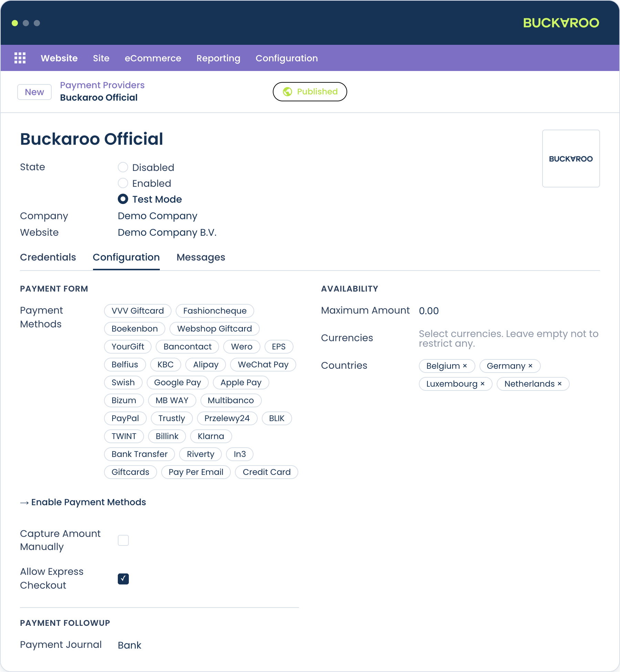Tick the Capture Amount Manually checkbox
The height and width of the screenshot is (672, 620).
(123, 540)
